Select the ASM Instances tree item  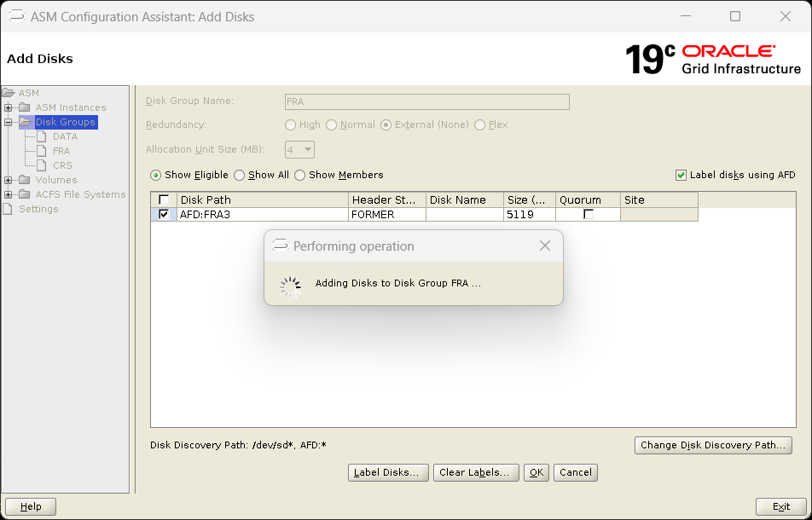71,107
